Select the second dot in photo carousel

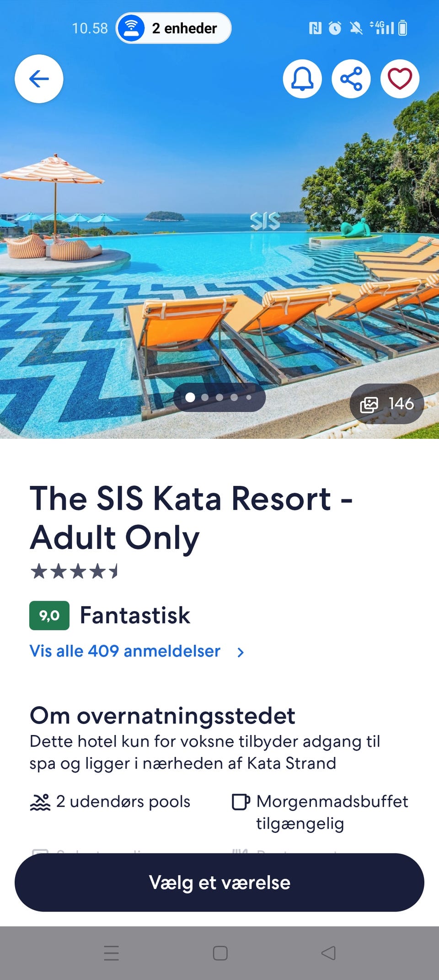point(205,397)
